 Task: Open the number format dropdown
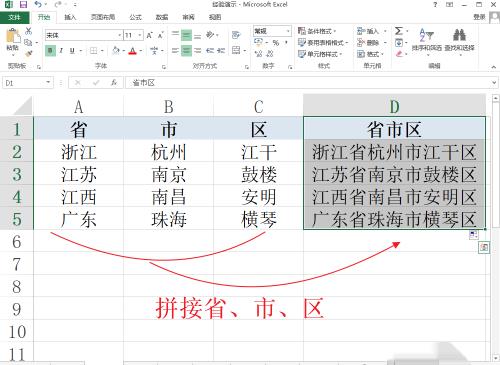tap(288, 31)
